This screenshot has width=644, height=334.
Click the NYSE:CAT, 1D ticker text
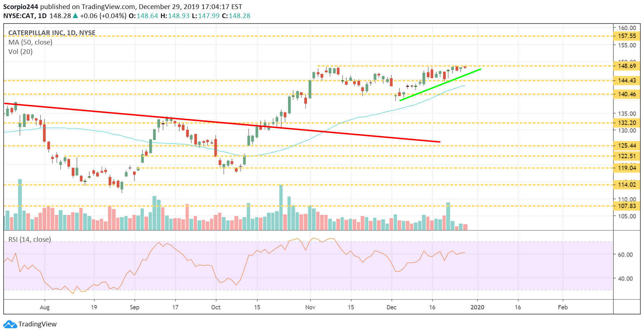tap(25, 16)
